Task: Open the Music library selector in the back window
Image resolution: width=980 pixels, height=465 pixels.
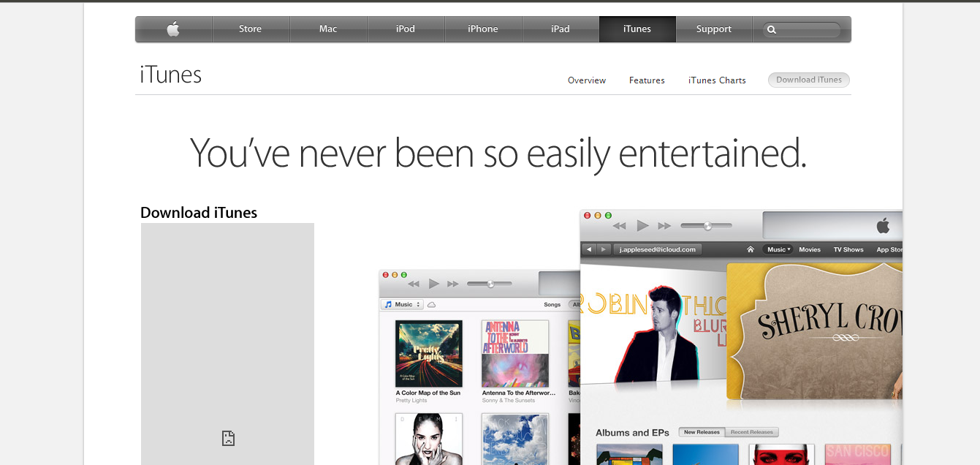Action: point(403,304)
